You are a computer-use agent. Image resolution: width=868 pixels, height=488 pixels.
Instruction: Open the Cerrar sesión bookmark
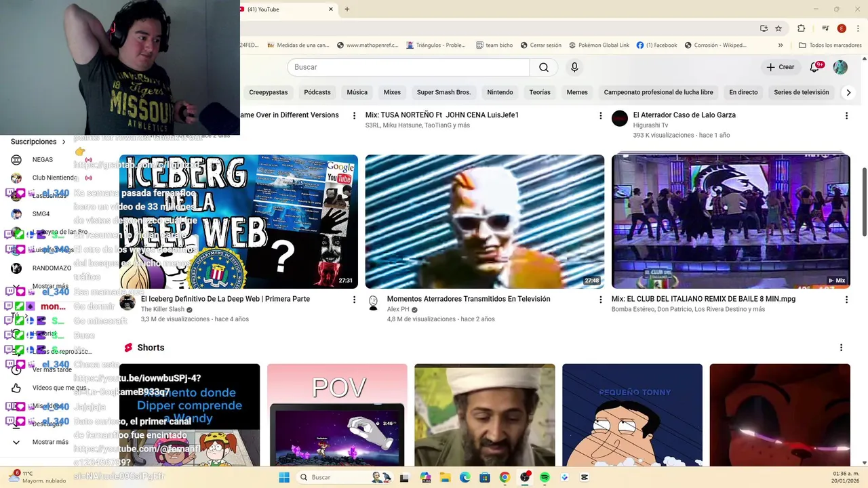(541, 45)
